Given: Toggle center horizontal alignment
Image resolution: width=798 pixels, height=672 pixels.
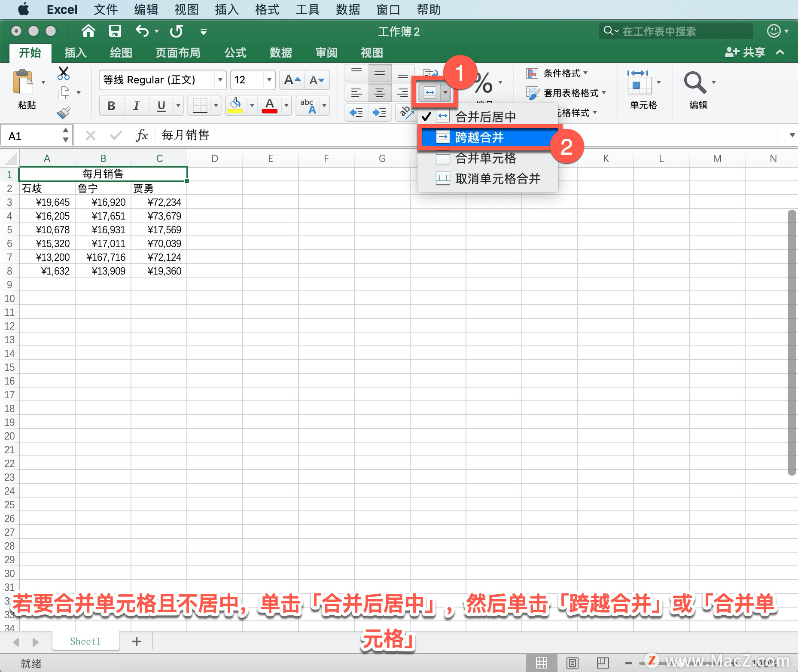Looking at the screenshot, I should [x=380, y=92].
